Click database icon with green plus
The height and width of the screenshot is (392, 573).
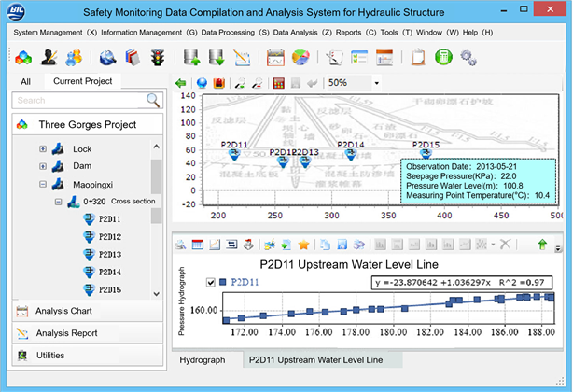point(192,58)
